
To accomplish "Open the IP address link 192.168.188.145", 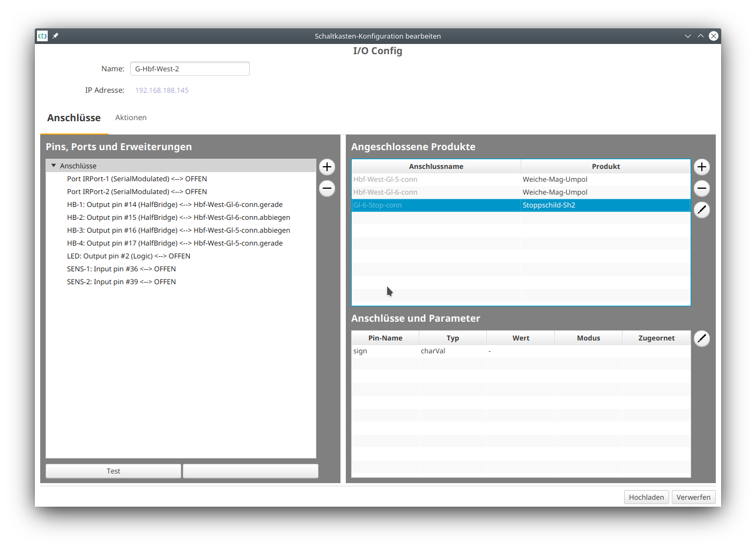I will 162,90.
